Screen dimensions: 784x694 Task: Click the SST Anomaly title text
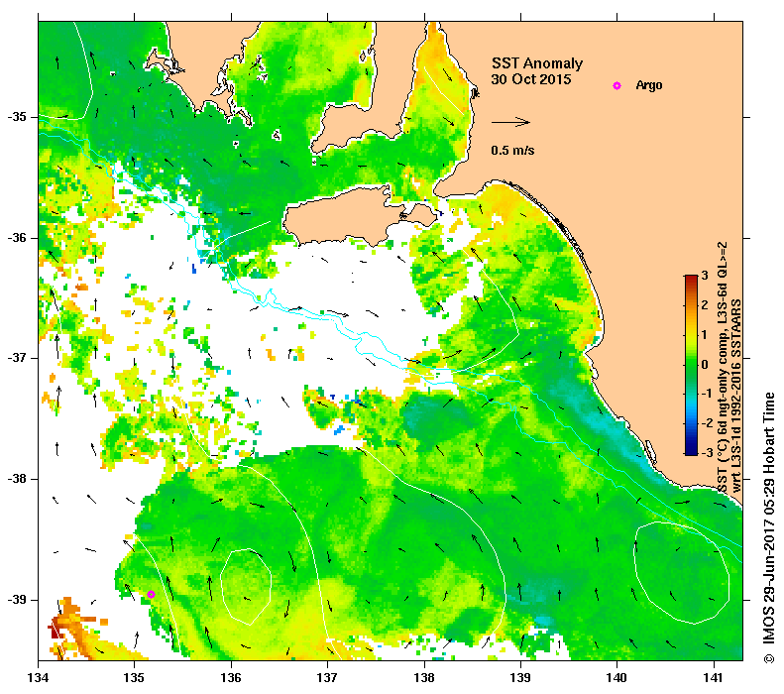pyautogui.click(x=537, y=63)
